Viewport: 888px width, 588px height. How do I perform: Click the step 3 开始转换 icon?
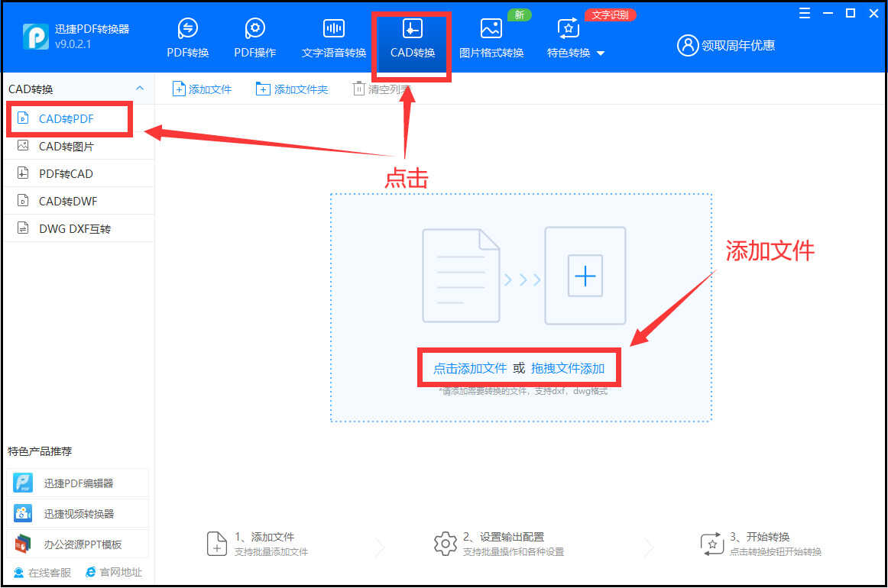click(x=712, y=544)
